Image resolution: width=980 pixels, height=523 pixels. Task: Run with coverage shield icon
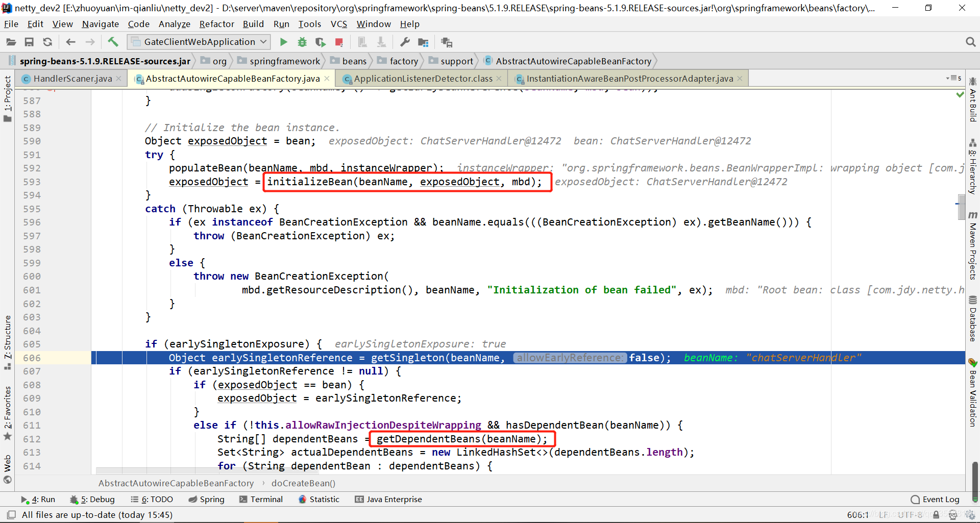[320, 42]
